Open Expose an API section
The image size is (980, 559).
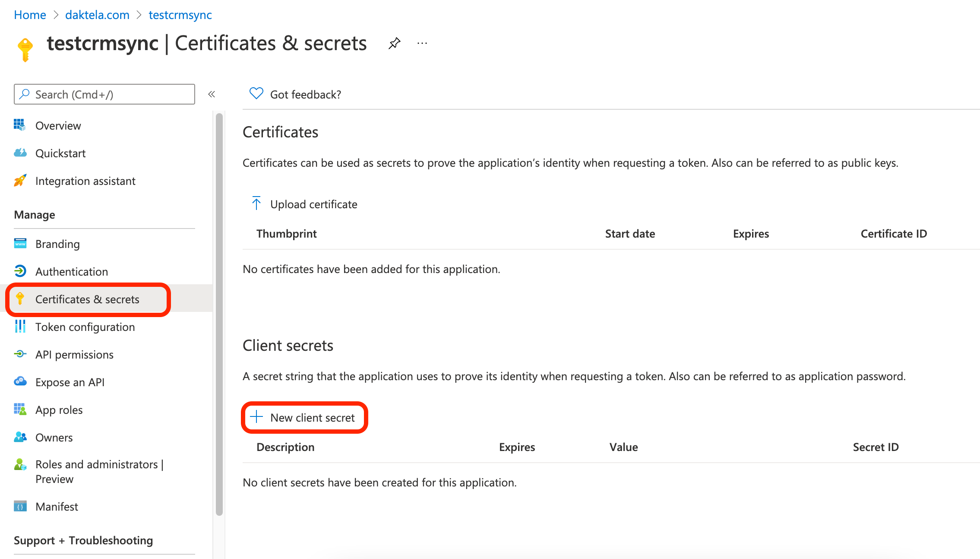(x=70, y=382)
